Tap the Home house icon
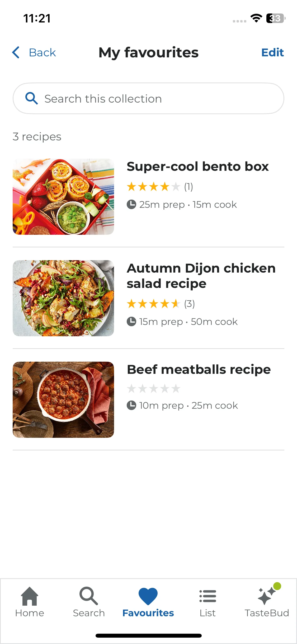The width and height of the screenshot is (297, 644). click(x=30, y=596)
